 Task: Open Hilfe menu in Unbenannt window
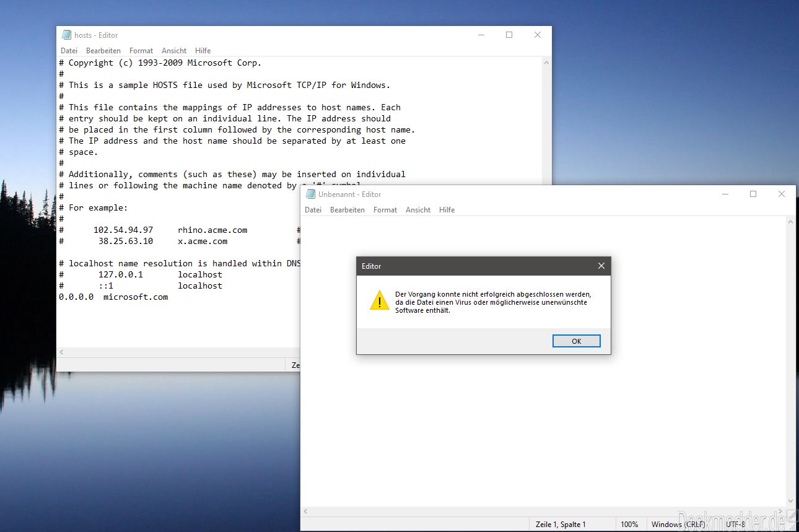[447, 210]
